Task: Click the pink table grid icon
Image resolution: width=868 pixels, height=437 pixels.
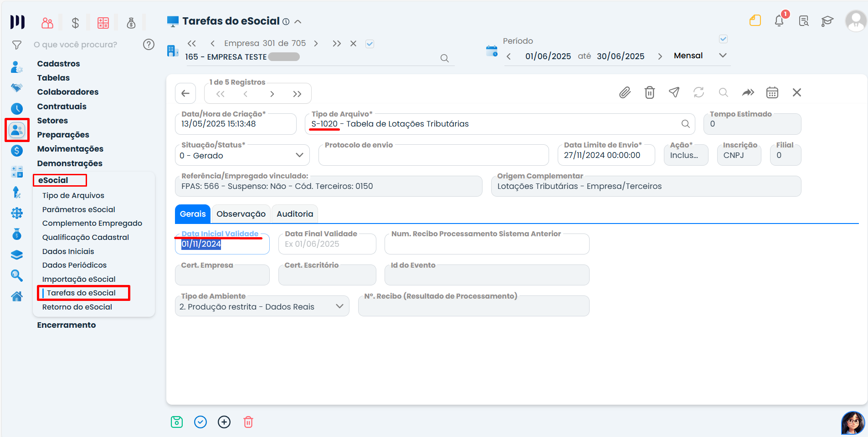Action: [x=103, y=23]
